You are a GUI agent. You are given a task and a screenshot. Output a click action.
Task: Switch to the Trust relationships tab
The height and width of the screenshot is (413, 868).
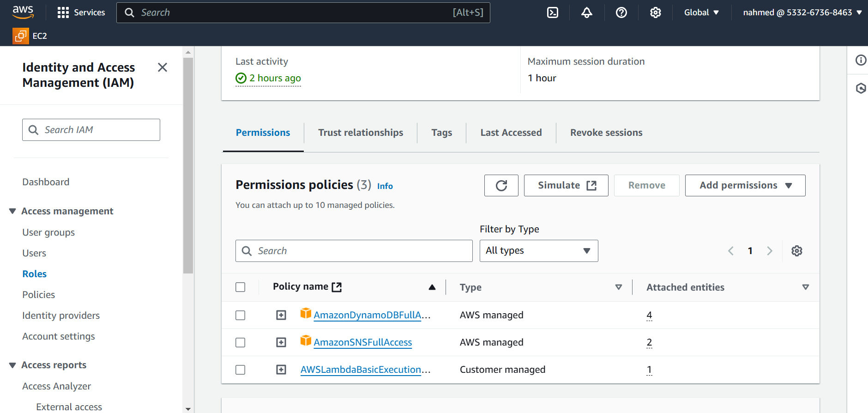coord(361,133)
